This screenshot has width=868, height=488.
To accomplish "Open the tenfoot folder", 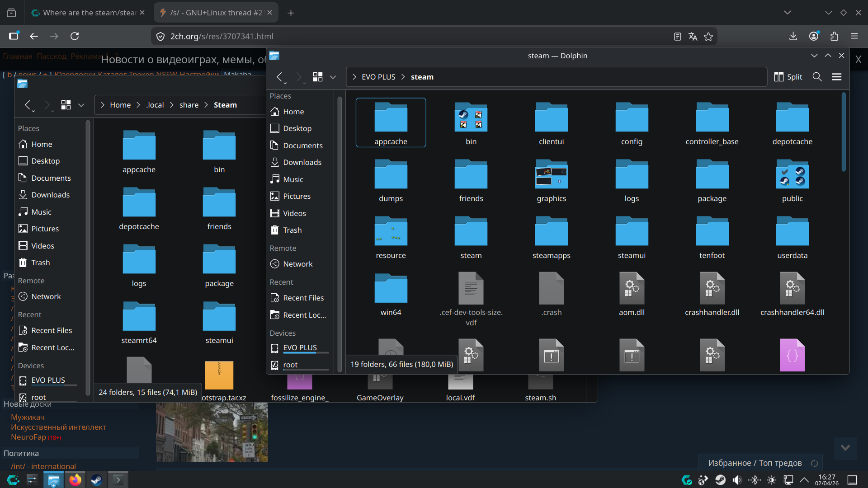I will click(x=712, y=236).
